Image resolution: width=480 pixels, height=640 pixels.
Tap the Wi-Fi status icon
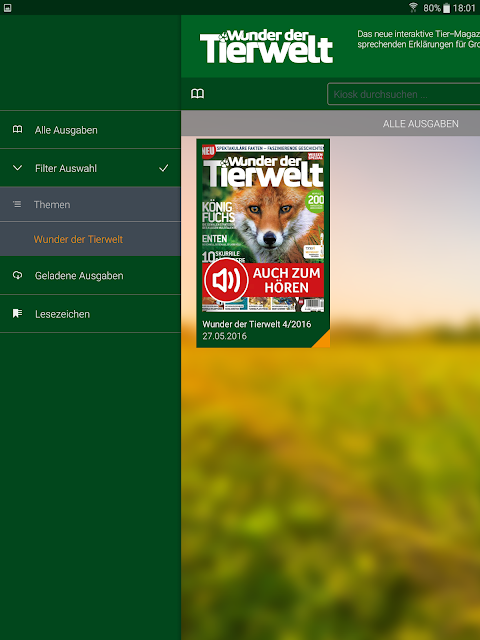(x=413, y=7)
